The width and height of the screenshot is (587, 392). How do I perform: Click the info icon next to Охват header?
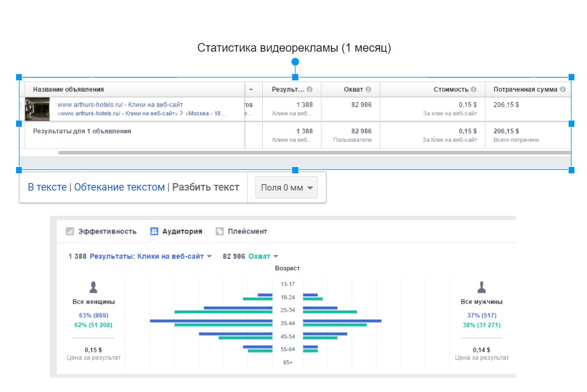pos(368,90)
